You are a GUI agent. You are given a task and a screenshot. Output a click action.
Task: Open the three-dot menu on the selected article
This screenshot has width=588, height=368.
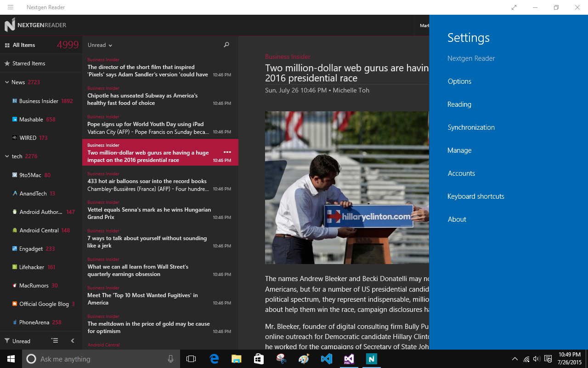pyautogui.click(x=227, y=152)
